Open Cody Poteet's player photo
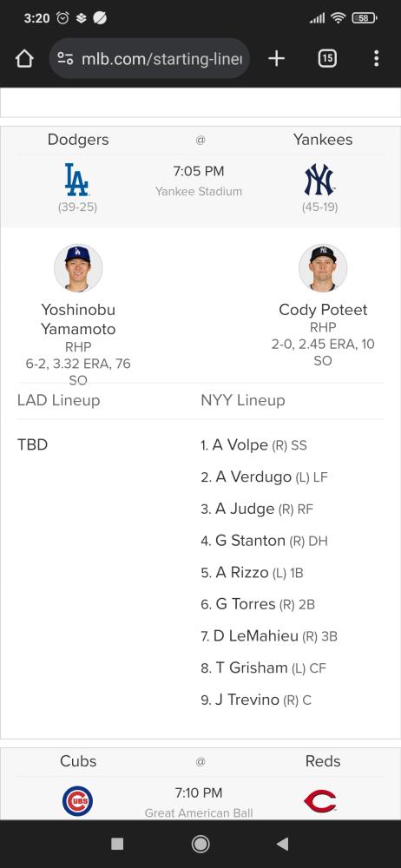Image resolution: width=401 pixels, height=868 pixels. pos(323,268)
